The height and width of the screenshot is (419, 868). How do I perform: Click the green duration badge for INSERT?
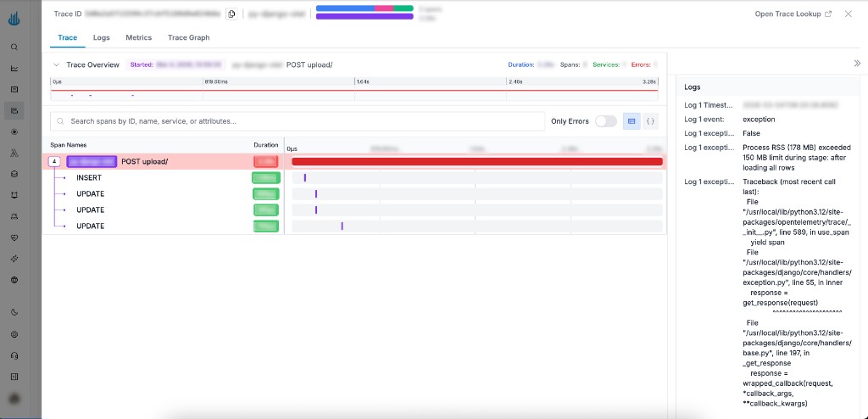coord(266,177)
